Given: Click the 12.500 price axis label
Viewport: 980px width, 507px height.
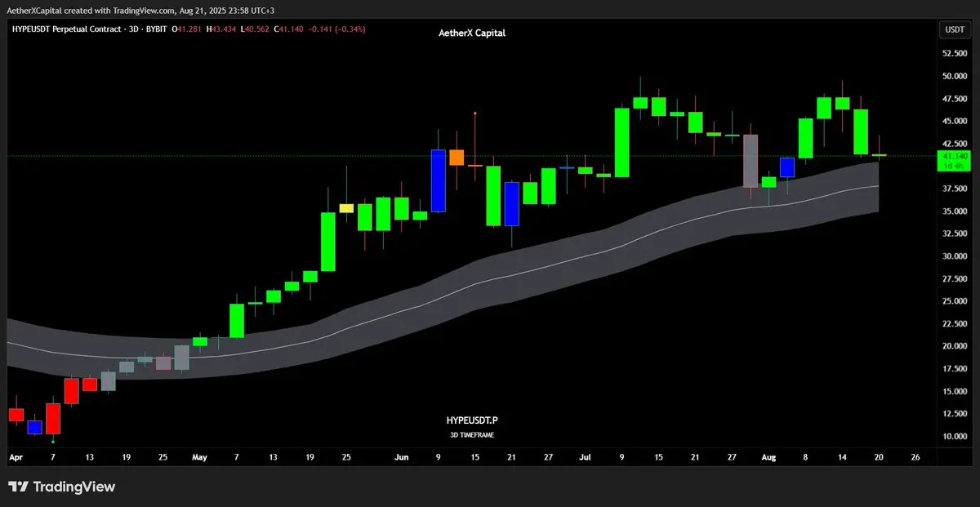Looking at the screenshot, I should click(955, 414).
